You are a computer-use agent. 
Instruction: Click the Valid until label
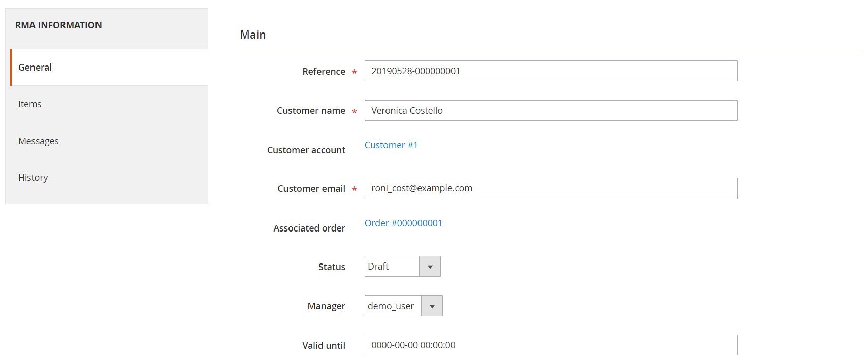click(x=324, y=346)
